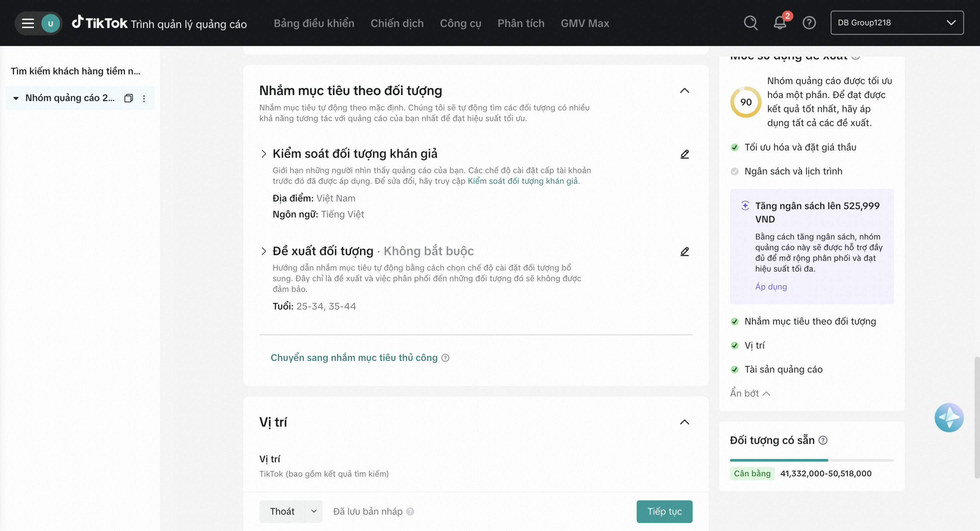This screenshot has width=980, height=531.
Task: Click the Tiếp tục button
Action: point(664,511)
